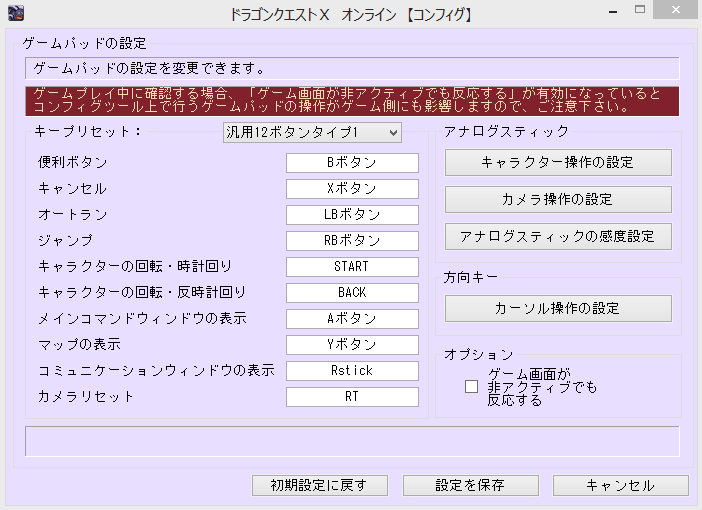Select the カメラリセット field showing RT
Image resolution: width=702 pixels, height=510 pixels.
[352, 396]
